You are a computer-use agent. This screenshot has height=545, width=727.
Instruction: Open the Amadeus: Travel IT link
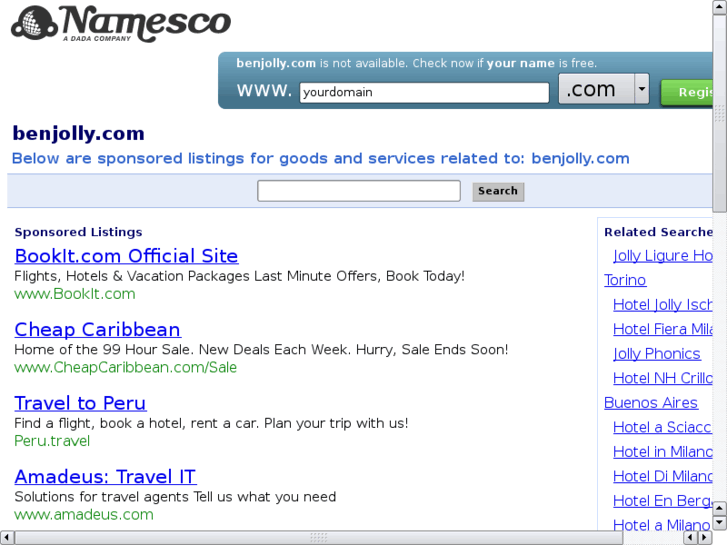(x=105, y=477)
